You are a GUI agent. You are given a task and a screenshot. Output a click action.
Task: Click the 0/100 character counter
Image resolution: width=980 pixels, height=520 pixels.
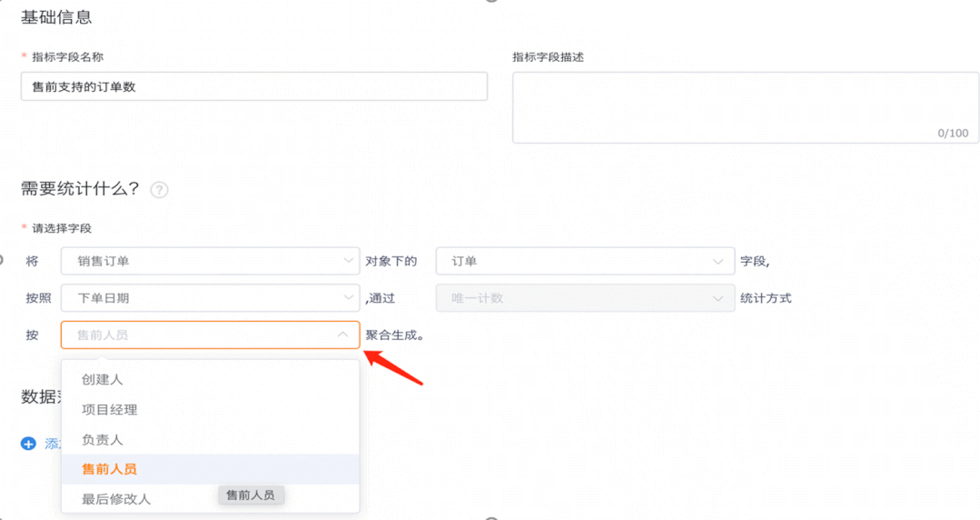pyautogui.click(x=953, y=134)
